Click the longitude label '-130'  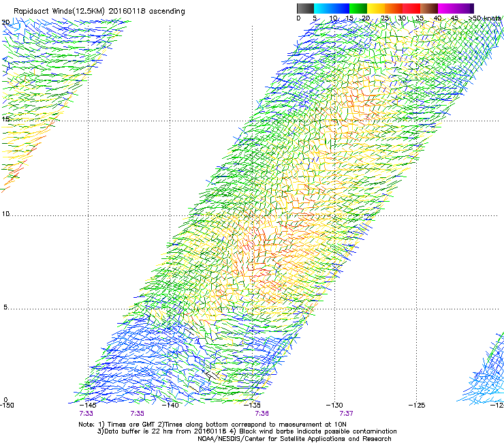(x=334, y=405)
